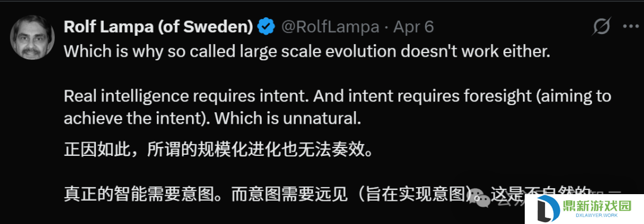Click the green 鼎新游戏园 logo text
The width and height of the screenshot is (644, 224).
click(597, 205)
